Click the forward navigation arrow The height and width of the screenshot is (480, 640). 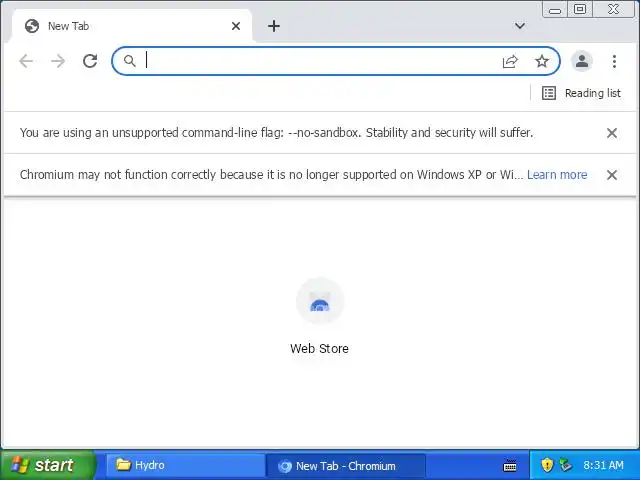tap(58, 61)
